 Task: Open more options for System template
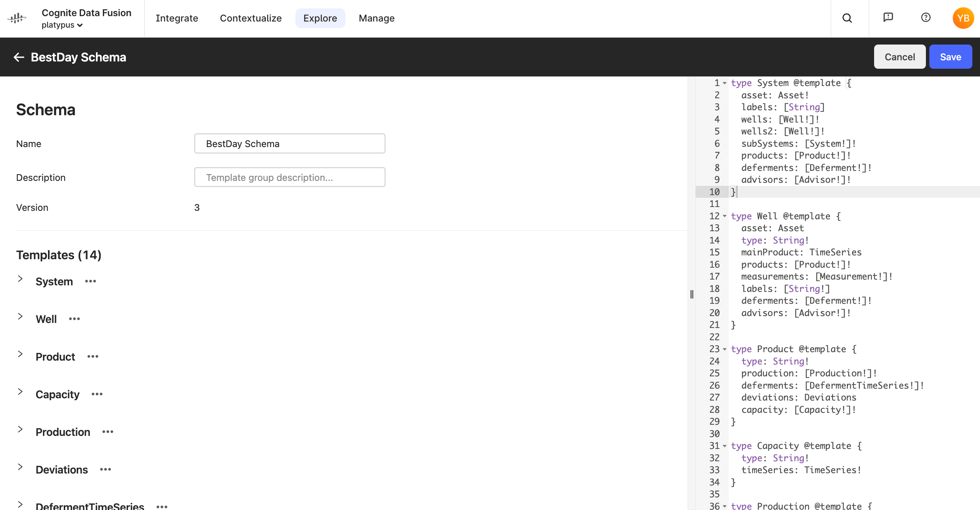91,281
